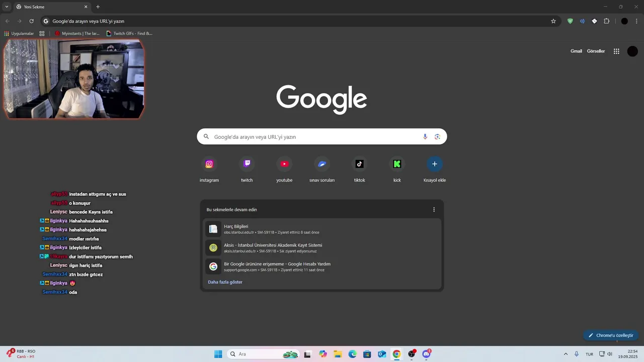Open taskbar volume control
The image size is (644, 362).
point(609,354)
